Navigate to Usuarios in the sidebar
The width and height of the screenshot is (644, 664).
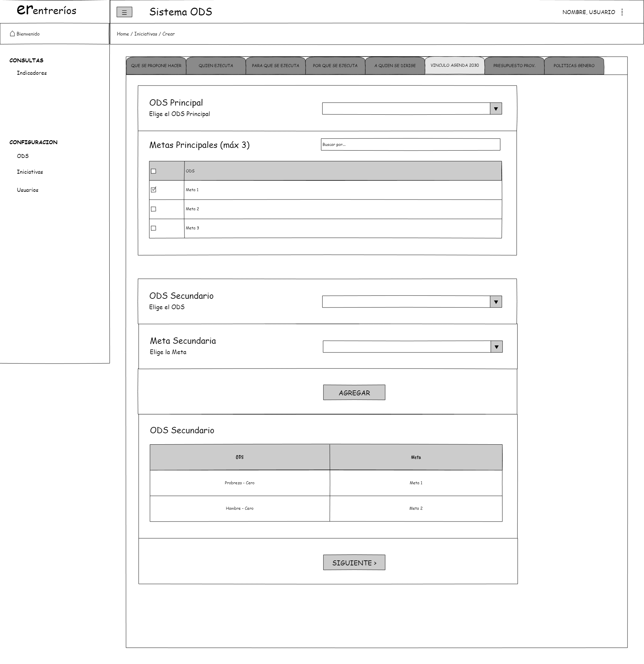pos(28,190)
